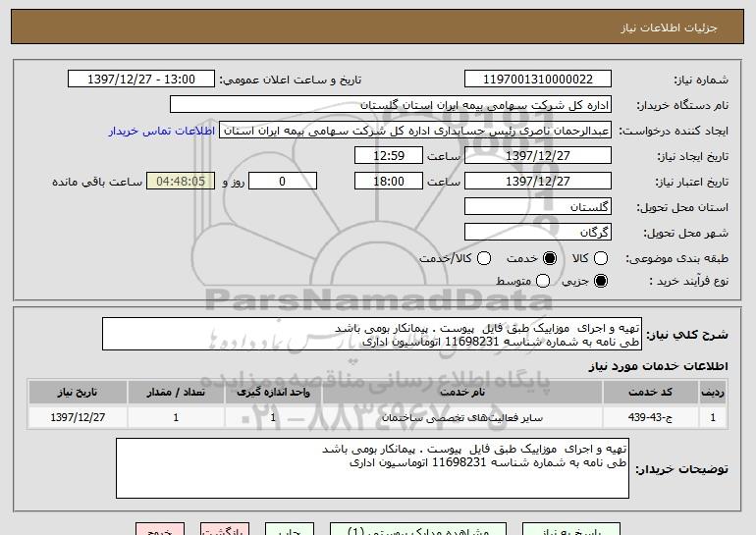Click the پاسخ به نیاز button
Screen dimensions: 756x535
click(571, 529)
